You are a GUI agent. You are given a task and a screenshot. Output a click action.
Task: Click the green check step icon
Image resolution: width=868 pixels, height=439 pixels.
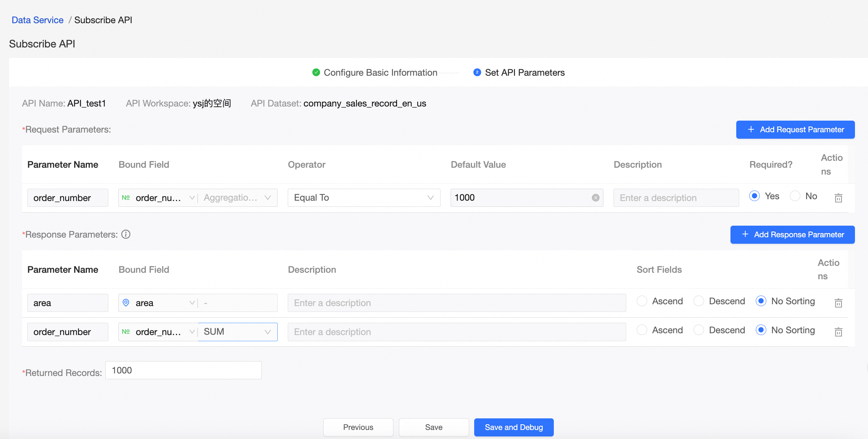(x=316, y=72)
